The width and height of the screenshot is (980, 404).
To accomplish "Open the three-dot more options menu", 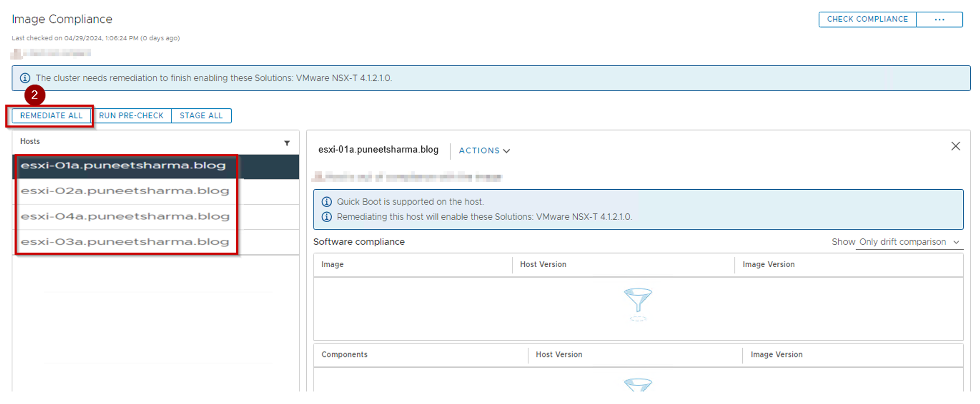I will (939, 20).
